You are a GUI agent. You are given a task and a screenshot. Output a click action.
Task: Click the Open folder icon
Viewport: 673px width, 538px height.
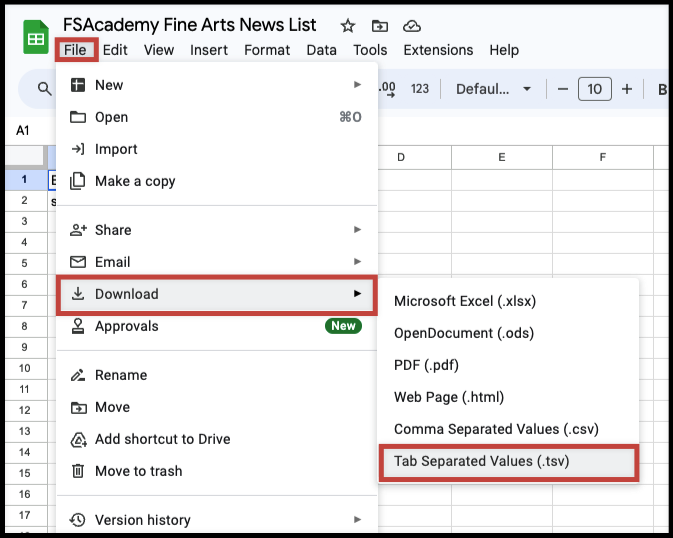click(78, 117)
